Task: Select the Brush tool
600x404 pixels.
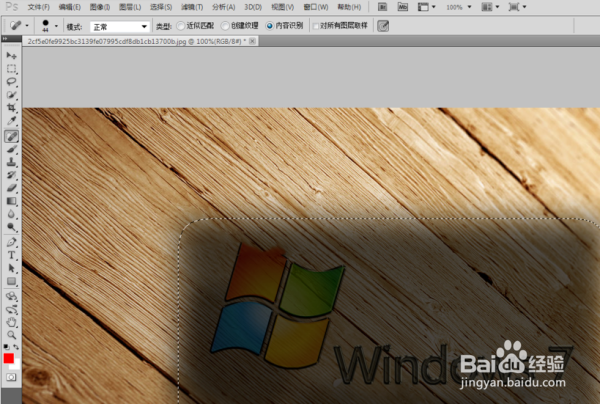Action: pos(11,150)
